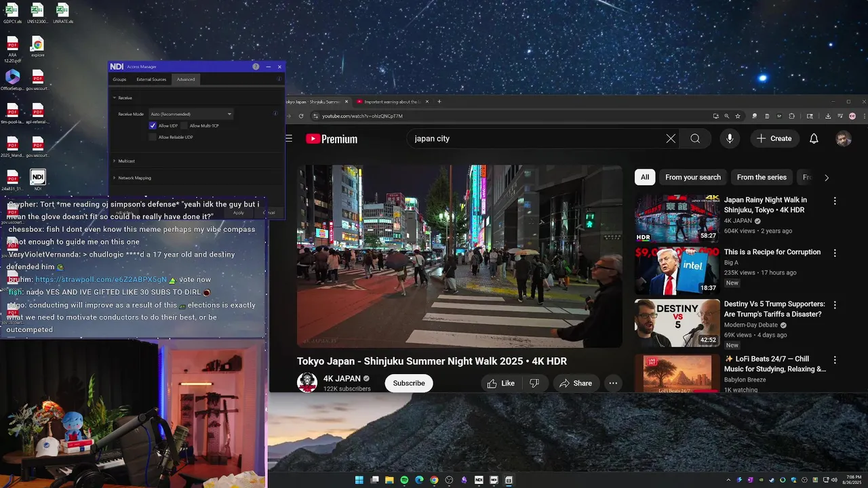Select From your search chip
This screenshot has width=868, height=488.
pyautogui.click(x=693, y=178)
